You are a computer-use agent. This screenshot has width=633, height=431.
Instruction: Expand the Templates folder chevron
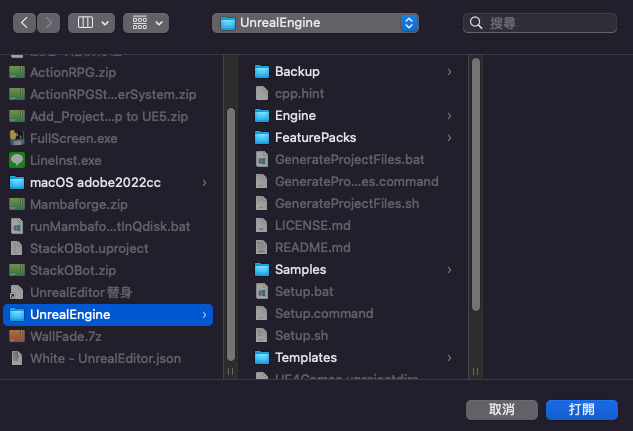click(x=449, y=358)
